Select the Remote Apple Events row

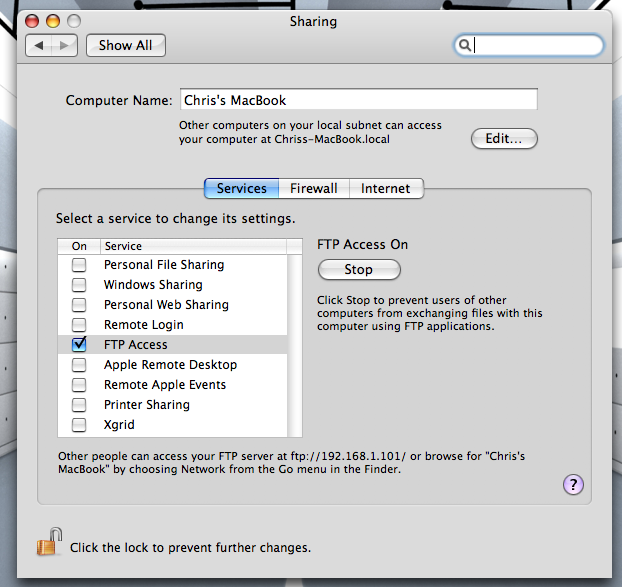[173, 384]
